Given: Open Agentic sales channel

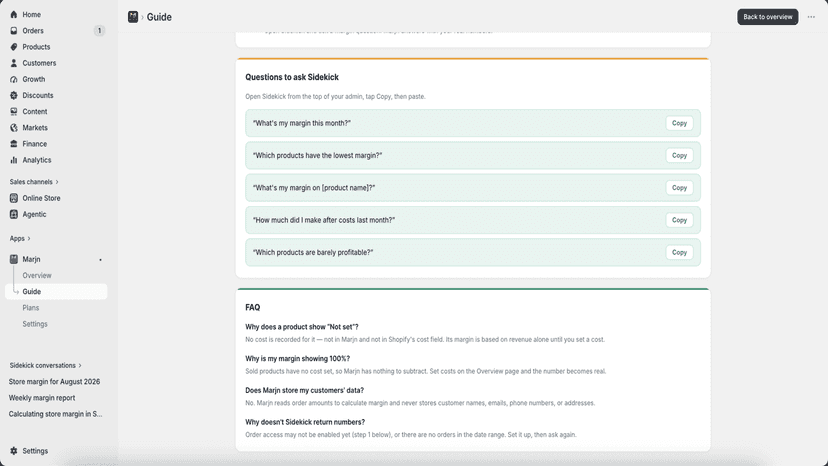Looking at the screenshot, I should (34, 214).
